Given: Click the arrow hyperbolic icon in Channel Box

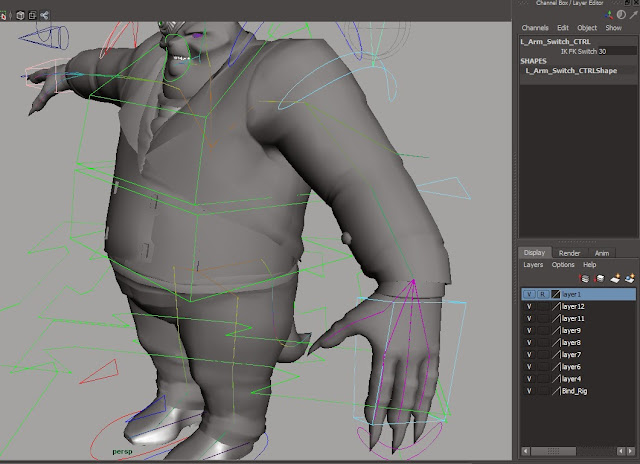Looking at the screenshot, I should click(x=633, y=15).
